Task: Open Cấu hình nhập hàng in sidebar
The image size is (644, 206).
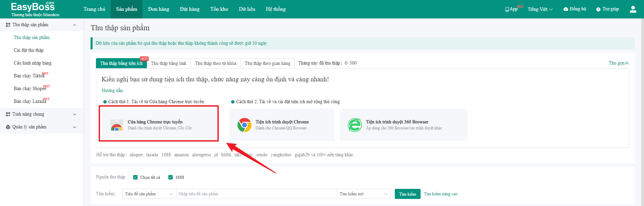Action: [33, 63]
